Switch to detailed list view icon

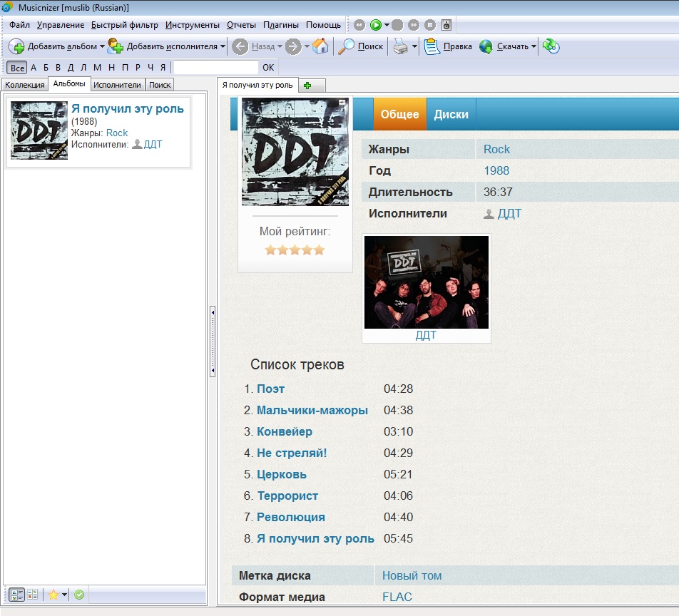coord(16,595)
